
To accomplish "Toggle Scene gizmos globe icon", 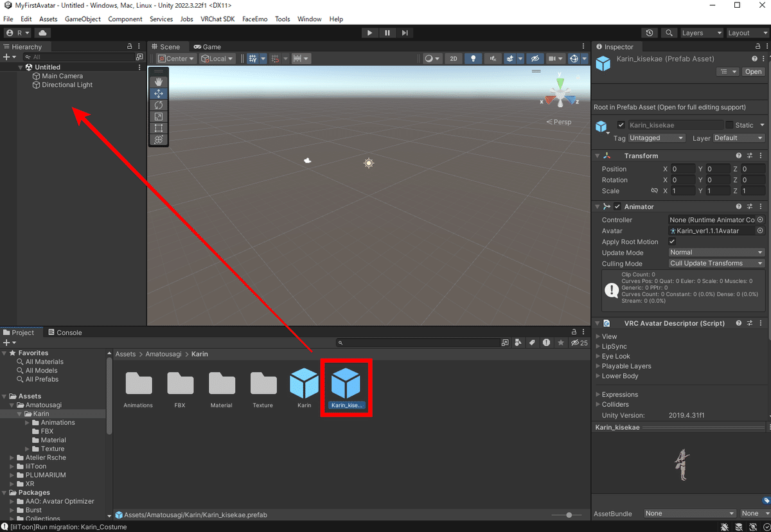I will pos(574,58).
